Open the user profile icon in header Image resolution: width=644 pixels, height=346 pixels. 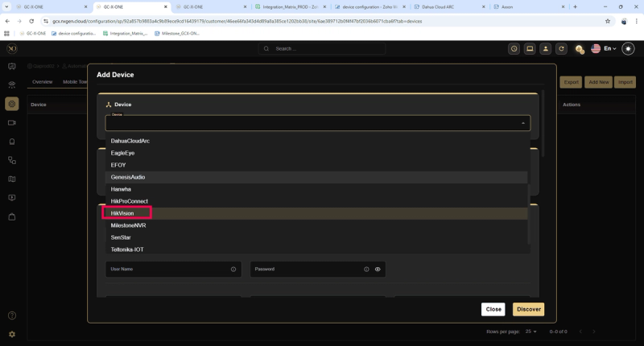click(x=546, y=49)
